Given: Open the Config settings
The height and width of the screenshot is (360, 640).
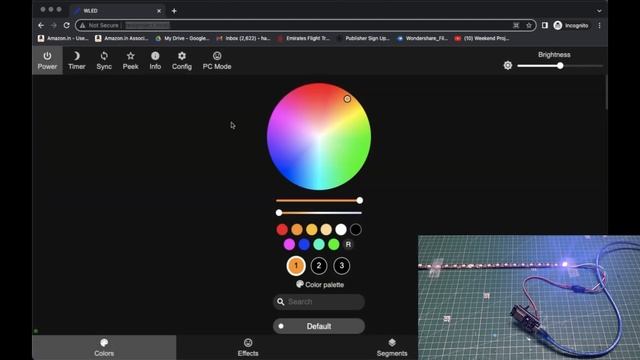Looking at the screenshot, I should (x=182, y=60).
